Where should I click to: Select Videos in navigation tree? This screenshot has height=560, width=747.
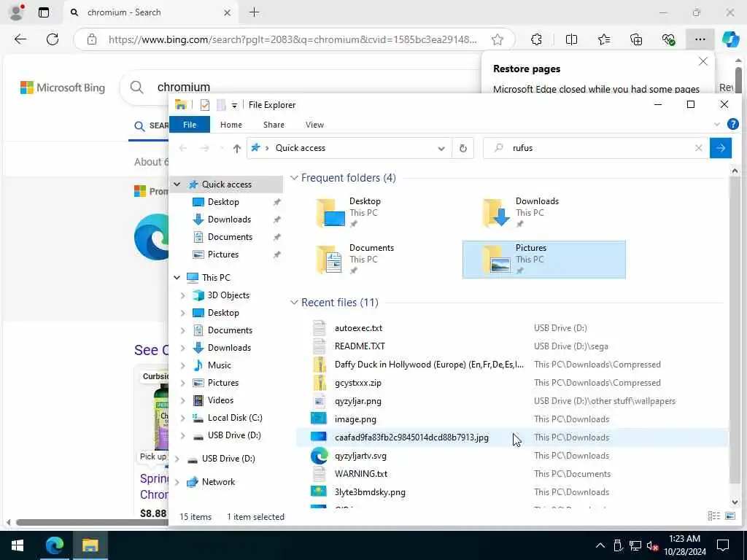pos(220,400)
